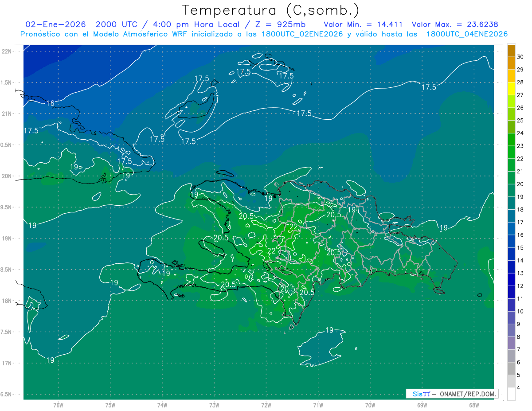Screen dimensions: 532x411
Task: Click the 68W longitude axis label
Action: 474,405
